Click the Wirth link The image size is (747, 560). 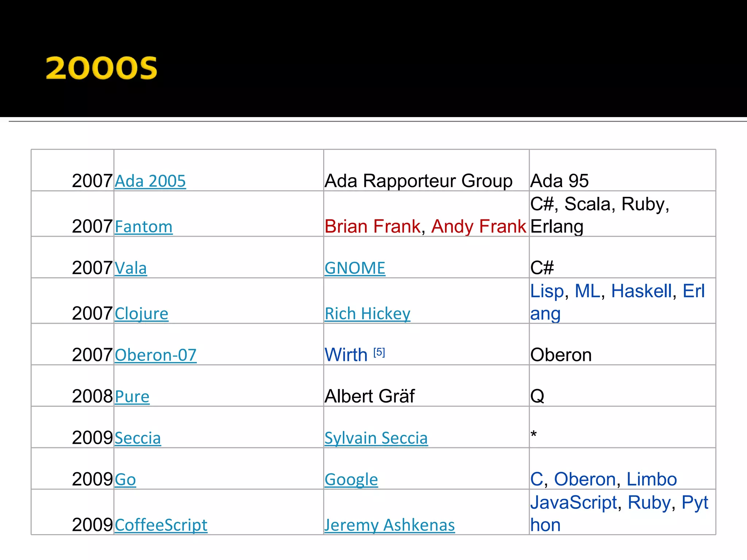click(346, 355)
